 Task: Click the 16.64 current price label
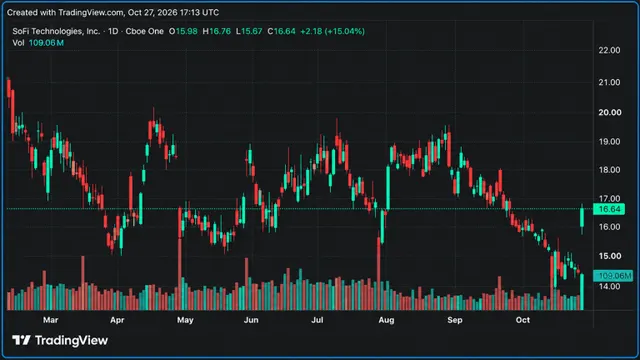coord(609,209)
